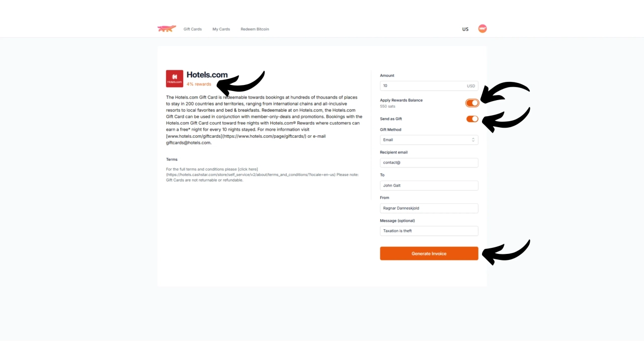The image size is (644, 362).
Task: Open the US region selector
Action: coord(465,29)
